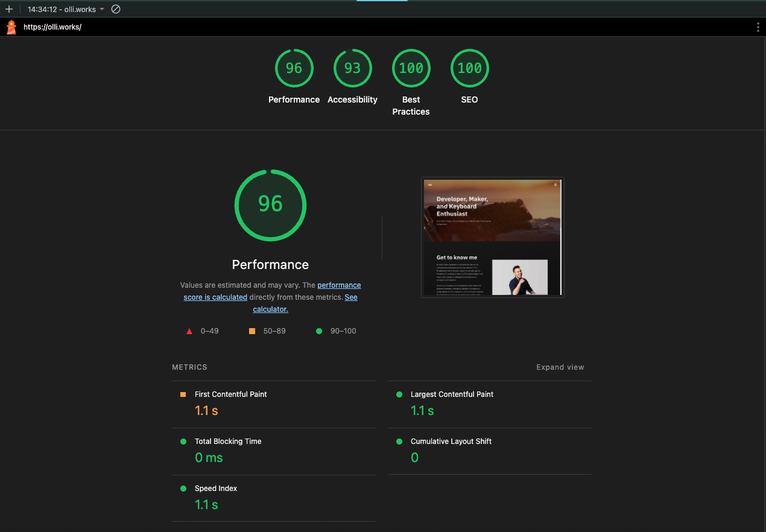
Task: Click the clear all reports icon
Action: 116,9
